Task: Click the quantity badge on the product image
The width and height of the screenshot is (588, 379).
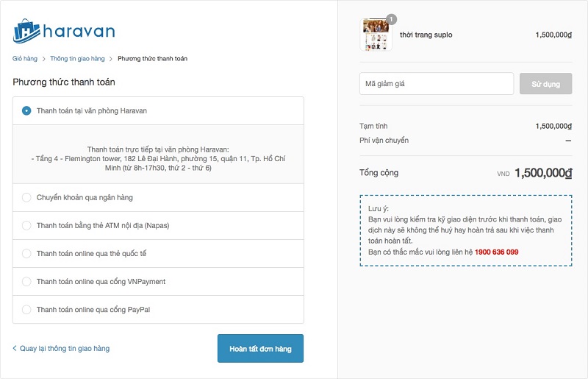Action: [x=392, y=19]
